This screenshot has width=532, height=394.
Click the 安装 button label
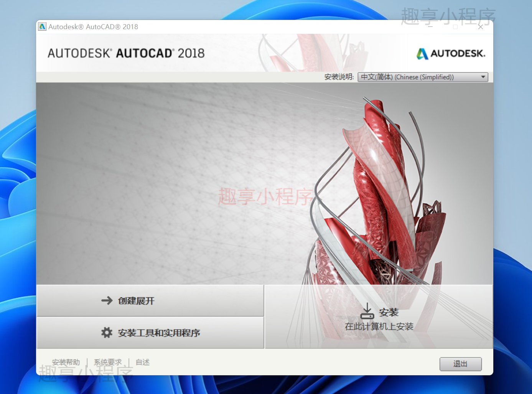pos(389,312)
